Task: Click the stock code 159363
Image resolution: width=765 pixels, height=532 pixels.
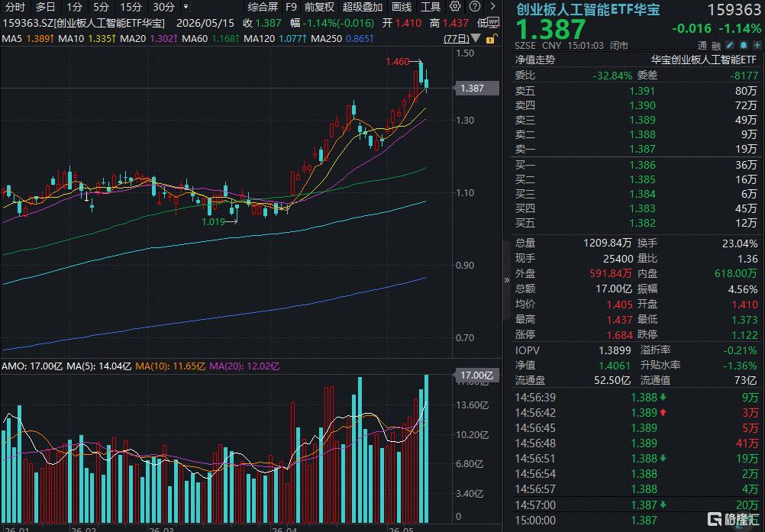Action: [734, 10]
